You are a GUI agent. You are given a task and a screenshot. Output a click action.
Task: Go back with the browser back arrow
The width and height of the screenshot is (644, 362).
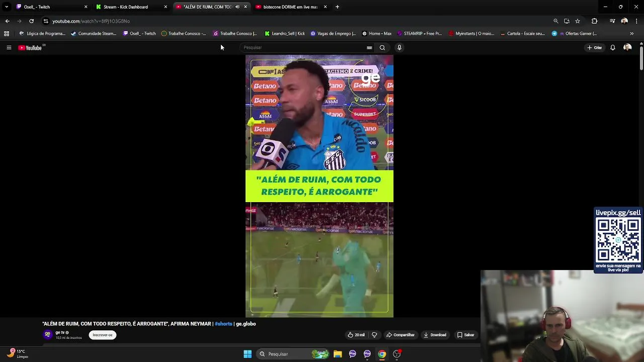[x=7, y=21]
